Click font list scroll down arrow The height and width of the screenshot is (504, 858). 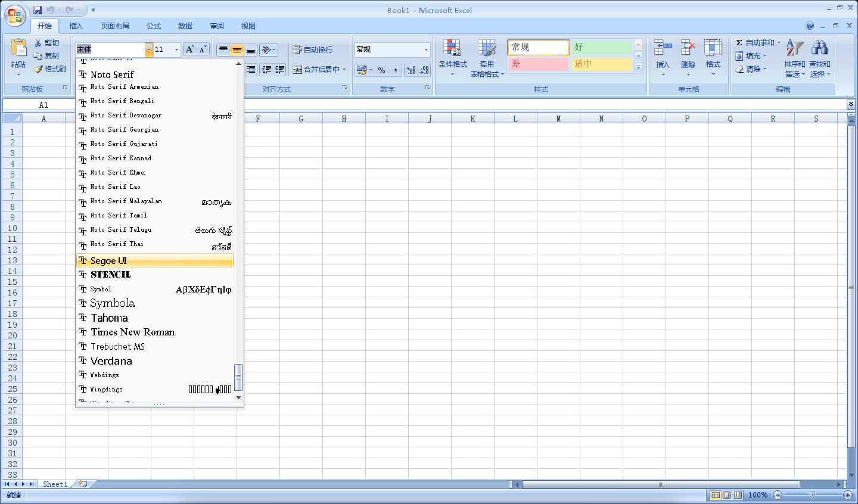pyautogui.click(x=239, y=397)
